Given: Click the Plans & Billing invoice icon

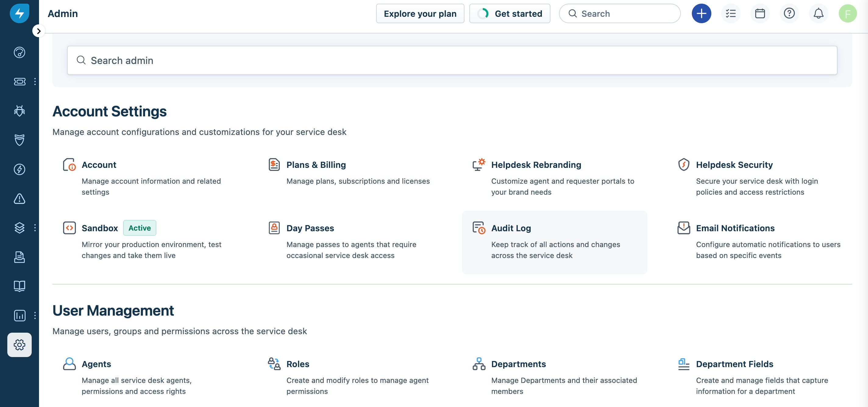Looking at the screenshot, I should coord(274,165).
